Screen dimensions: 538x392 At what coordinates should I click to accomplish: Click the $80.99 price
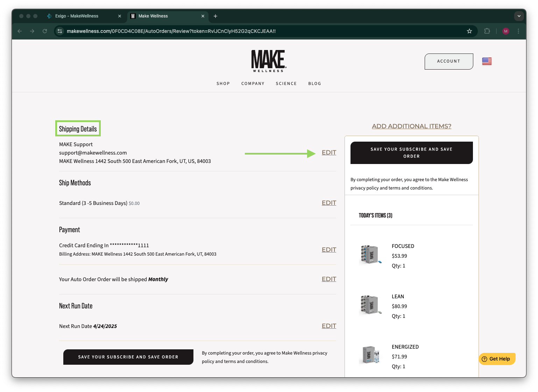tap(399, 306)
